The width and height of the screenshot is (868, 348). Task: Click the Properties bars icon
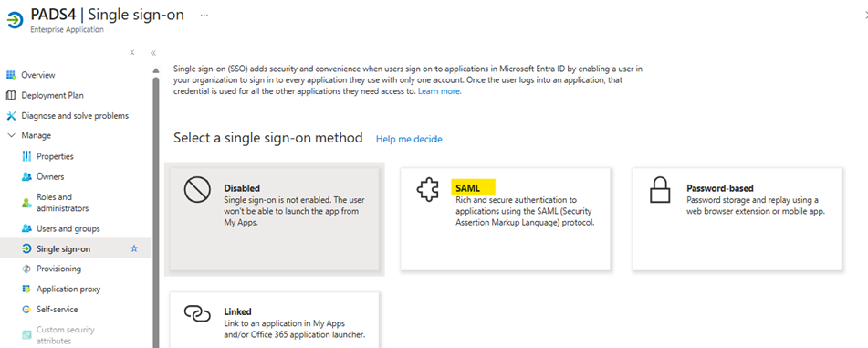pos(26,156)
